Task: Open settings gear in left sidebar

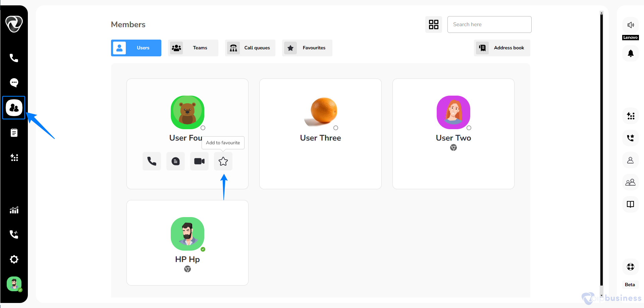Action: pyautogui.click(x=14, y=259)
